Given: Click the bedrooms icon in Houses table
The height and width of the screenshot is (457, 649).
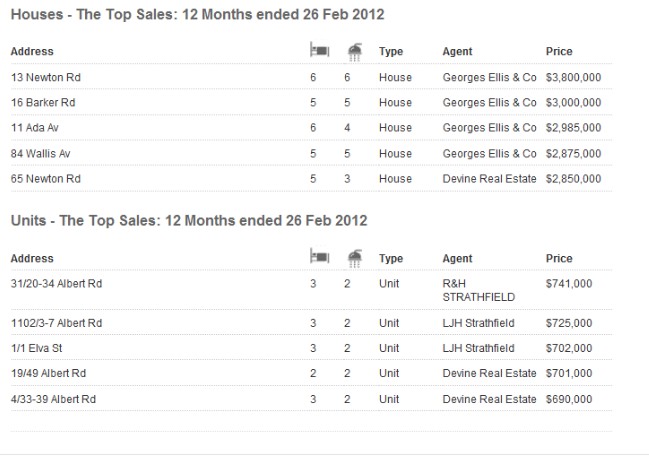Looking at the screenshot, I should 320,50.
